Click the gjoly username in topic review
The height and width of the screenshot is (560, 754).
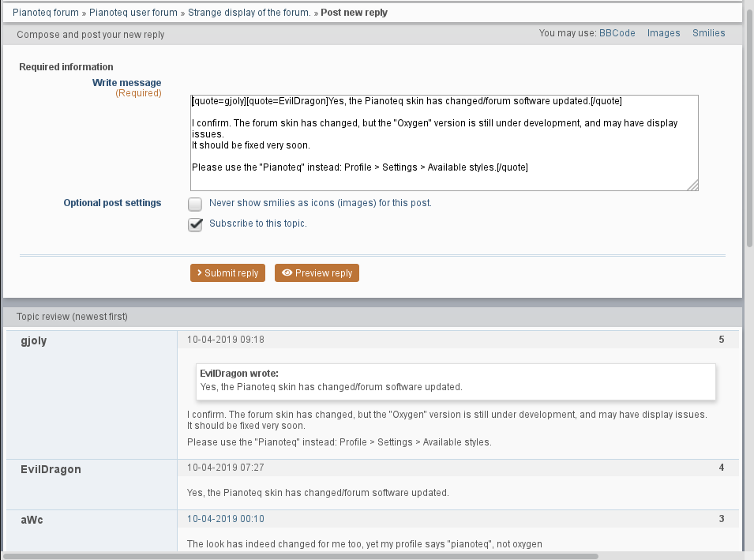pyautogui.click(x=34, y=341)
